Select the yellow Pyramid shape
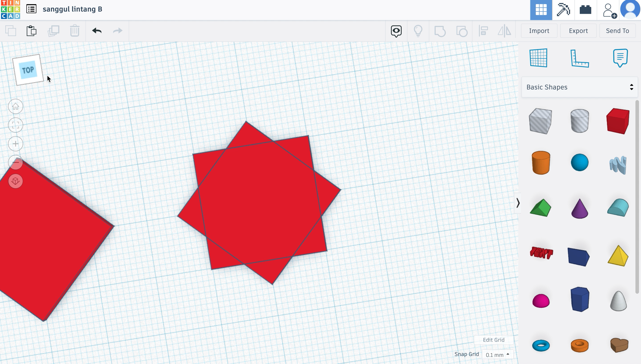This screenshot has width=641, height=364. pyautogui.click(x=618, y=256)
